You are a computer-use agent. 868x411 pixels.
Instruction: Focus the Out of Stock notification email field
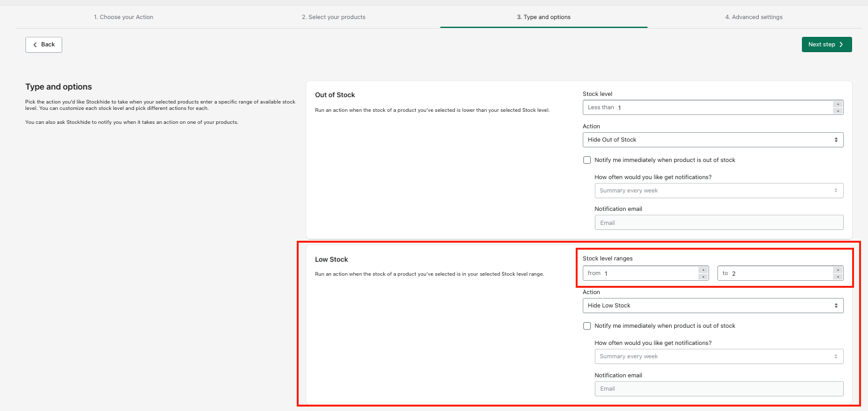click(719, 223)
